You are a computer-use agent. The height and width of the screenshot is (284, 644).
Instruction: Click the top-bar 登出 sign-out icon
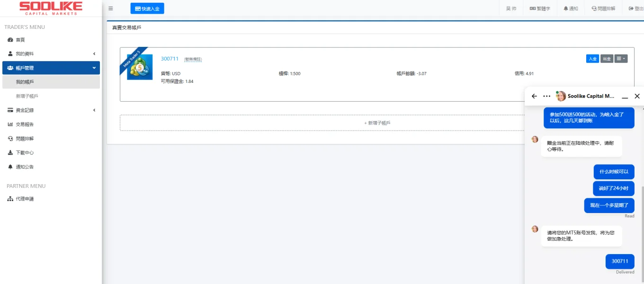click(x=631, y=9)
